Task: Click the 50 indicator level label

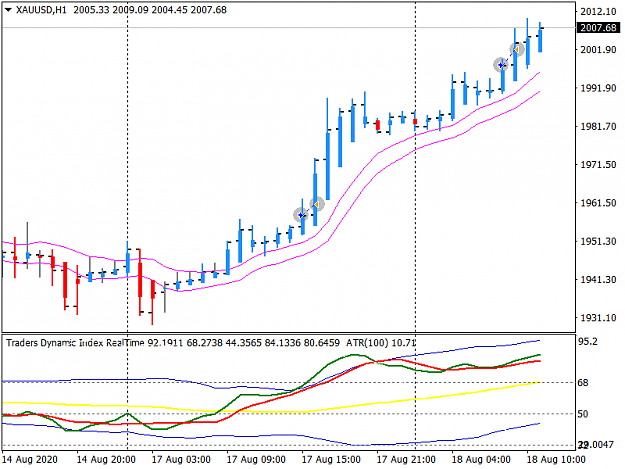Action: (583, 414)
